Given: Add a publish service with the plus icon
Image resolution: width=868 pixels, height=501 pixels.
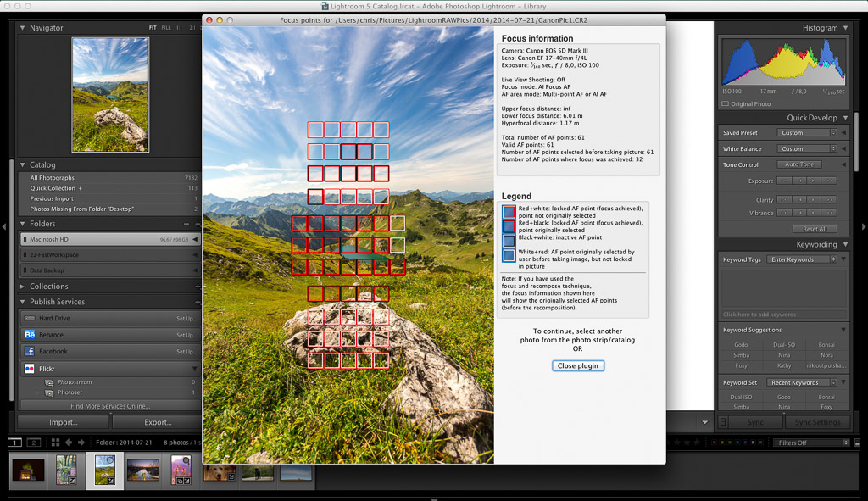Looking at the screenshot, I should 197,302.
